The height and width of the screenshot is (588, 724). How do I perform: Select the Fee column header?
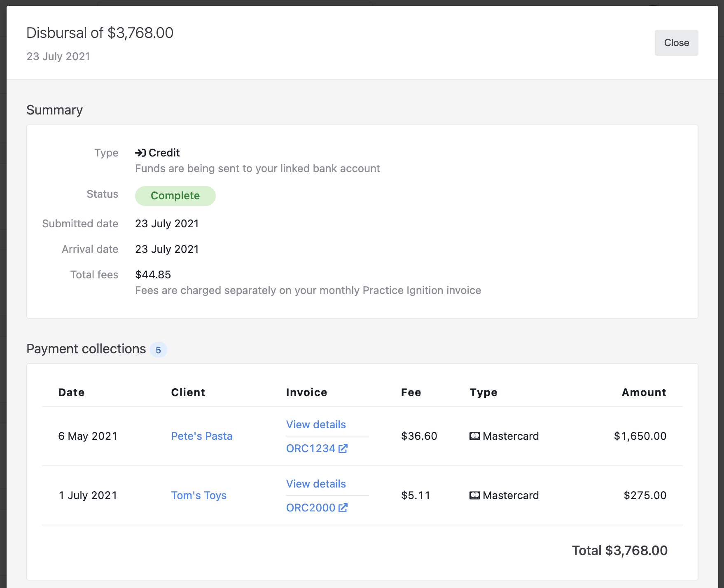411,392
